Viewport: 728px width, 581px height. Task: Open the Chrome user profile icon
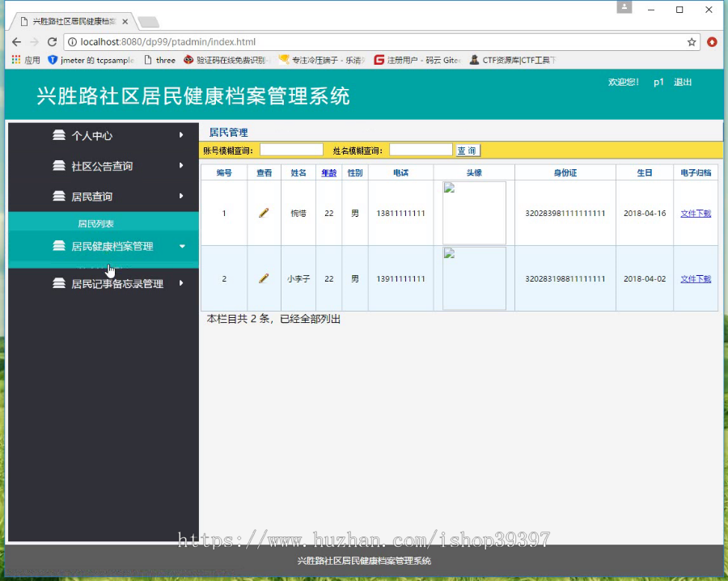624,7
